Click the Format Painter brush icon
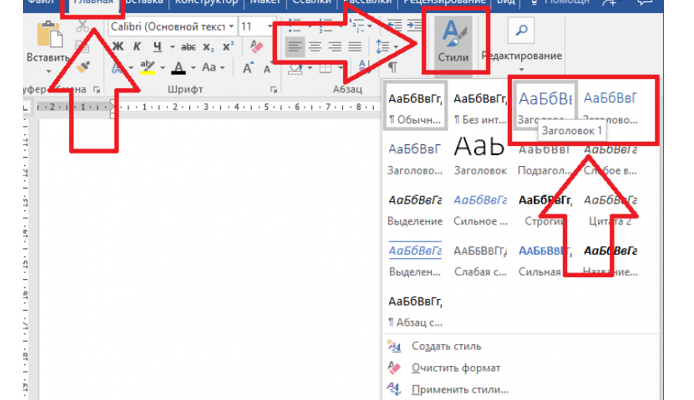694x400 pixels. [x=82, y=68]
